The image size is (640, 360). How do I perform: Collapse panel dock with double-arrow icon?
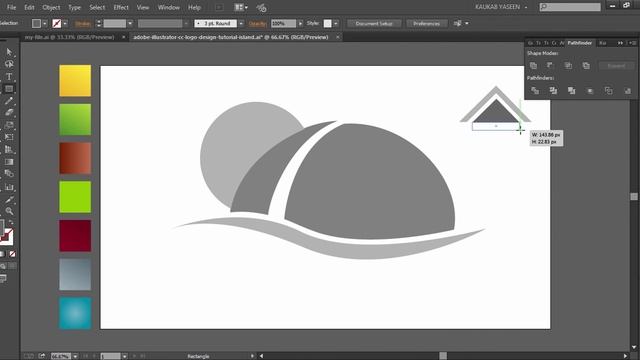click(x=620, y=43)
